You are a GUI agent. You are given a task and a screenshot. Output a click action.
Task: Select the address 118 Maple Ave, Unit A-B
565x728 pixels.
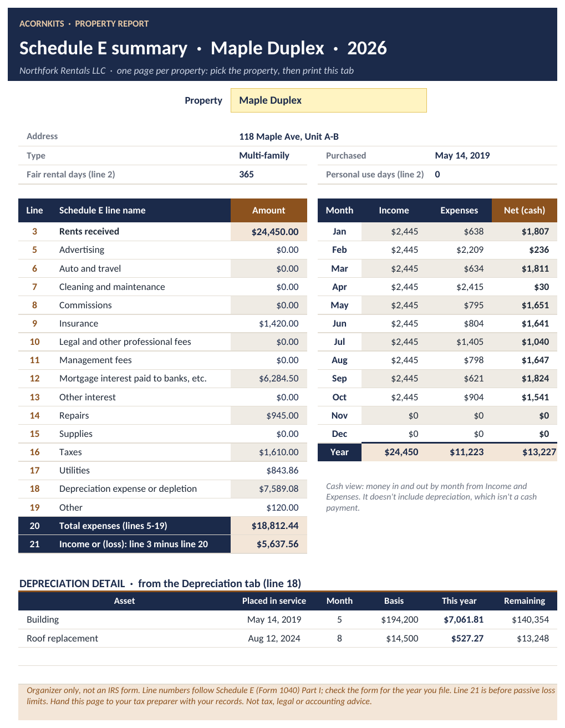pos(289,136)
